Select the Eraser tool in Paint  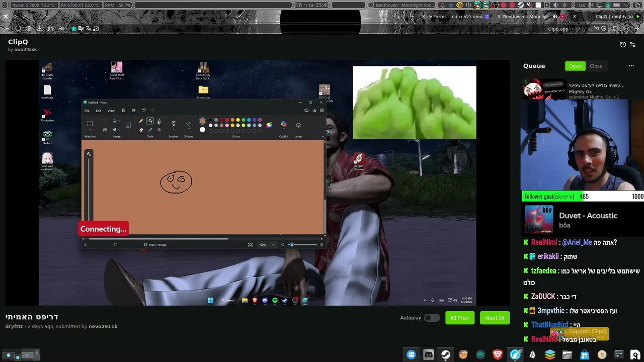click(141, 130)
